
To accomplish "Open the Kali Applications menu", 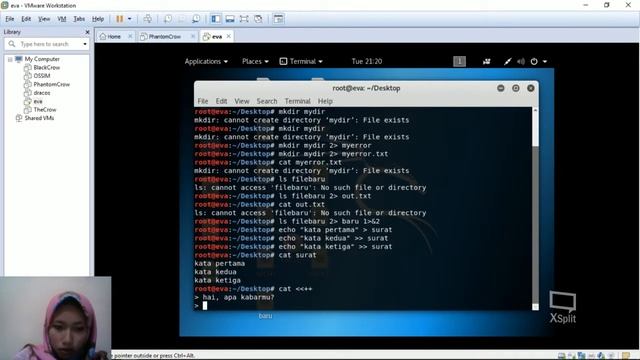I will tap(206, 61).
